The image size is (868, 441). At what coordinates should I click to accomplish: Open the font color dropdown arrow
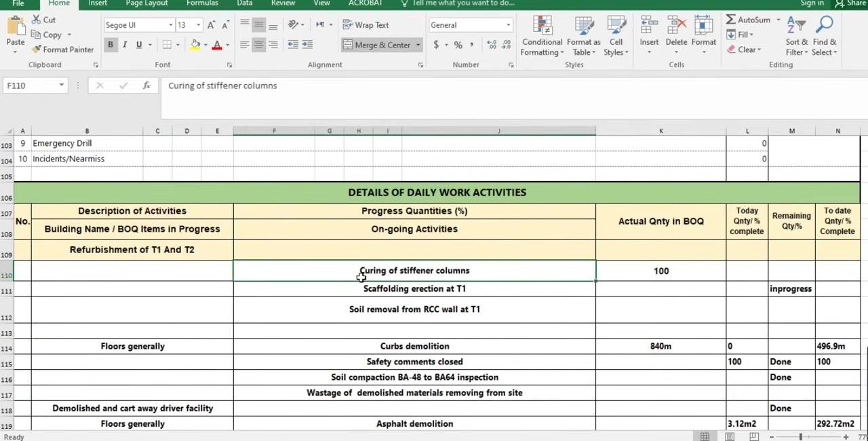(x=227, y=45)
